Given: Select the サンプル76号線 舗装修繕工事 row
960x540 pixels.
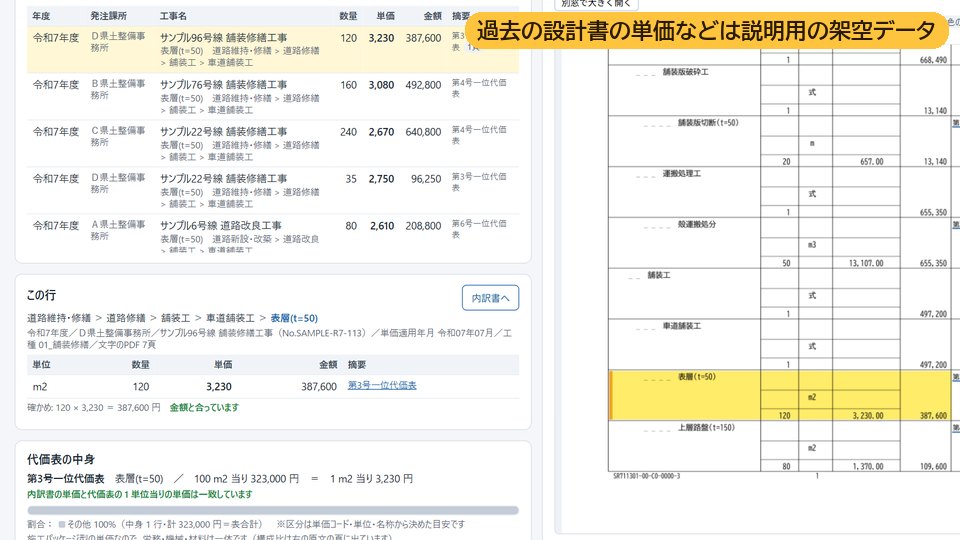Looking at the screenshot, I should point(272,97).
